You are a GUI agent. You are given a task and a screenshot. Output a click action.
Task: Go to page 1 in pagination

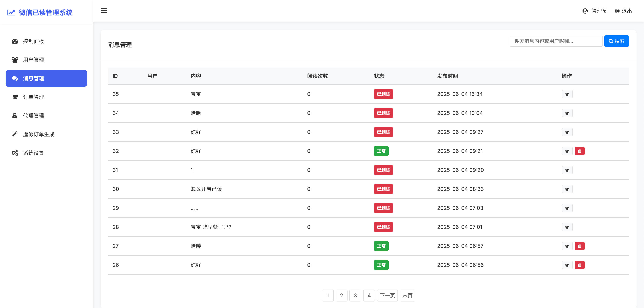(x=328, y=296)
